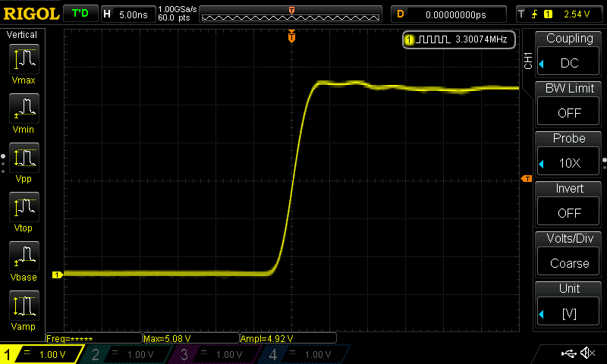
Task: Click the T'D trigger status button
Action: (x=79, y=14)
